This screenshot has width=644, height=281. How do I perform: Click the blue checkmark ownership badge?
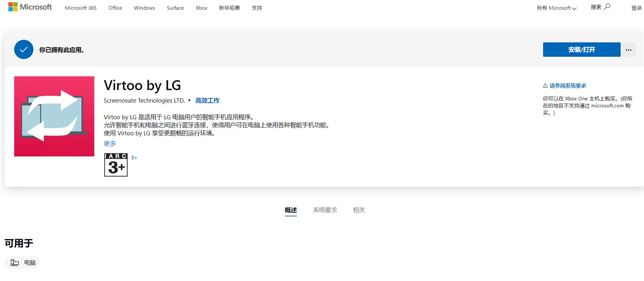point(24,49)
